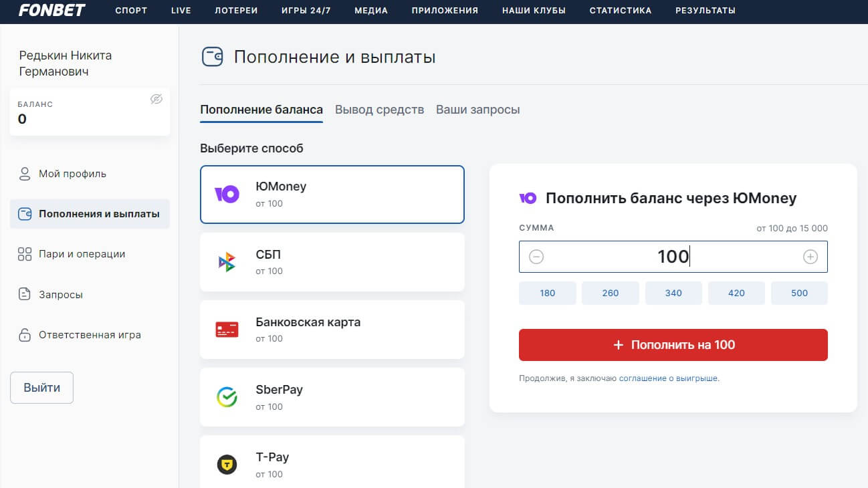Click the БАЛАНС card showing 0
Screen dimensions: 868x488
pos(90,112)
